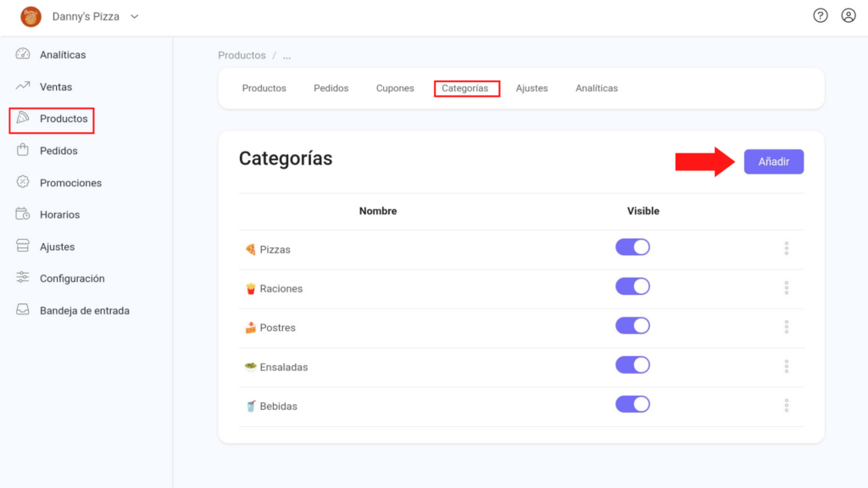Open the help question mark icon
The height and width of the screenshot is (488, 868).
821,15
